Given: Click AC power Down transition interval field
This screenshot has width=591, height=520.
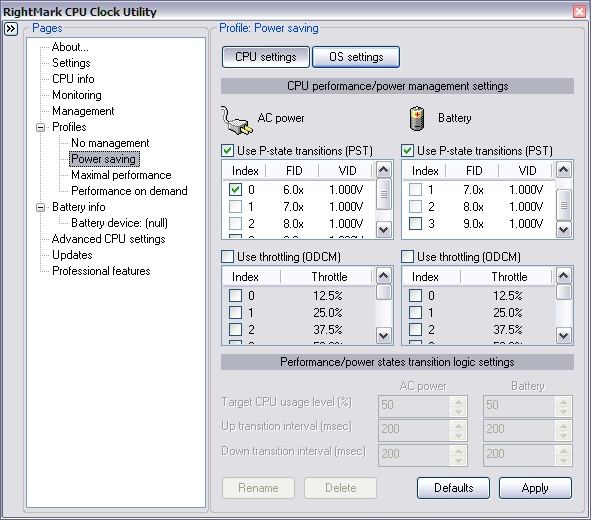Looking at the screenshot, I should [x=423, y=454].
